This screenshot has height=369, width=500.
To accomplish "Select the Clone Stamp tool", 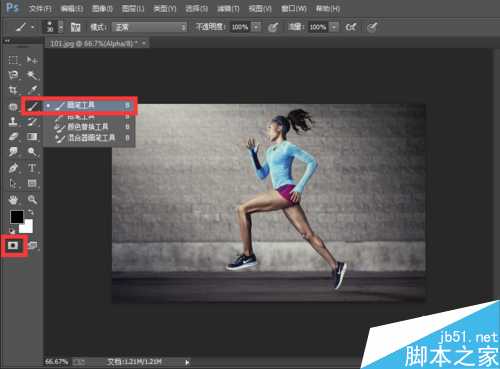I will point(13,121).
